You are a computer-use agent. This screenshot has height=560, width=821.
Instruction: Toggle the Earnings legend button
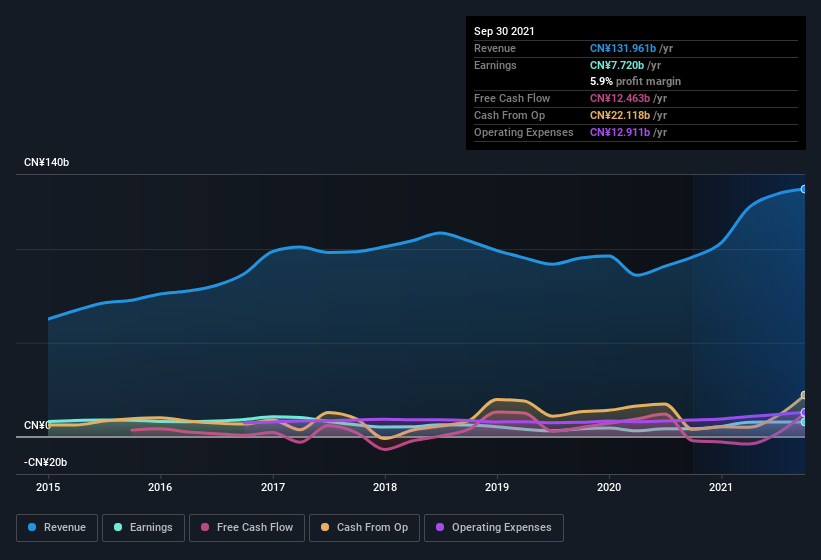[143, 528]
